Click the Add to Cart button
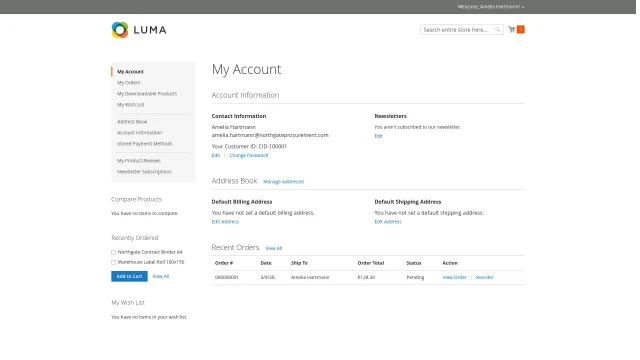The width and height of the screenshot is (640, 360). 129,276
